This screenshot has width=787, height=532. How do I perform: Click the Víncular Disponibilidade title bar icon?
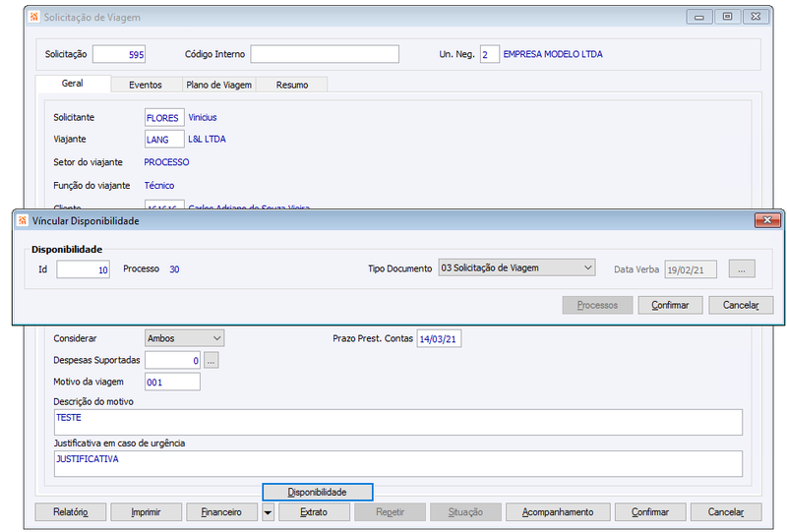22,221
